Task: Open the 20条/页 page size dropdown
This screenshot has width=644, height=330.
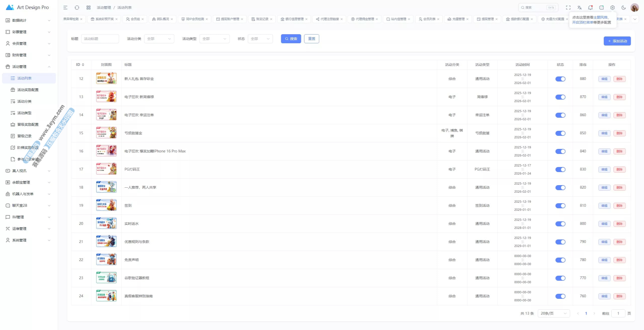Action: point(553,313)
